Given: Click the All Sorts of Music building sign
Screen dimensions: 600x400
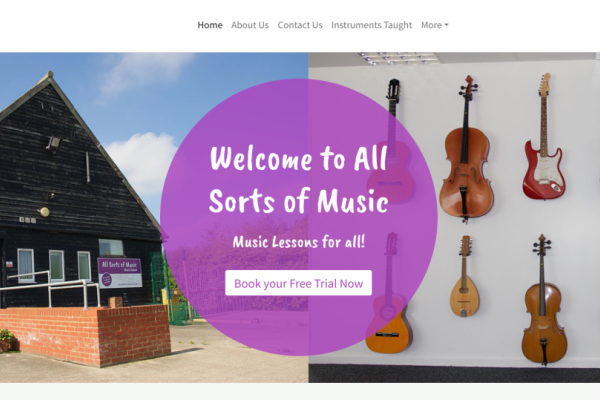Looking at the screenshot, I should pyautogui.click(x=120, y=273).
